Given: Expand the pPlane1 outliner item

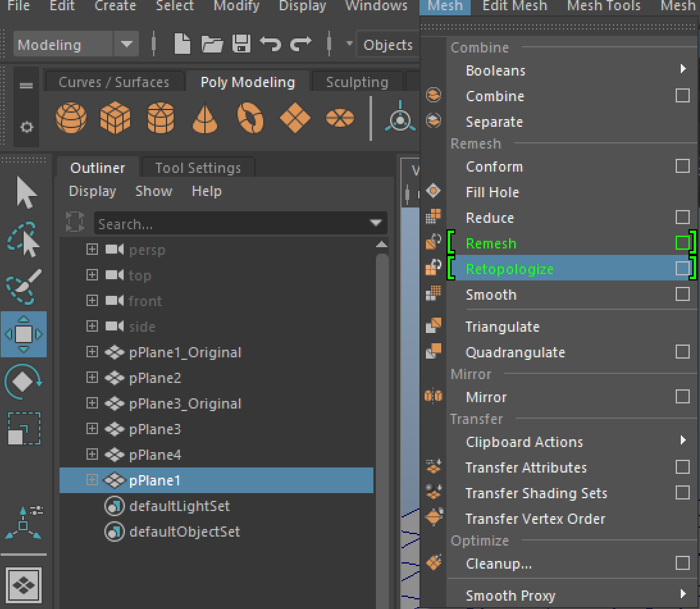Looking at the screenshot, I should [x=92, y=480].
